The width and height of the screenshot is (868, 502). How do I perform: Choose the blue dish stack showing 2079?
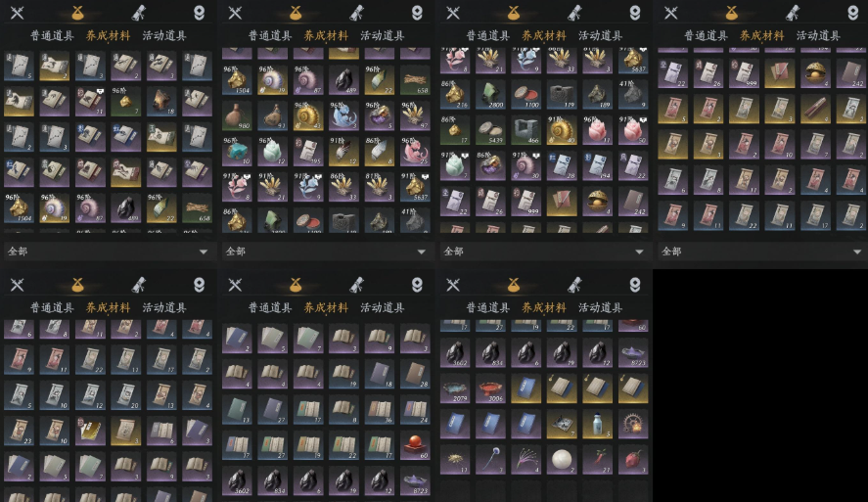pyautogui.click(x=455, y=388)
